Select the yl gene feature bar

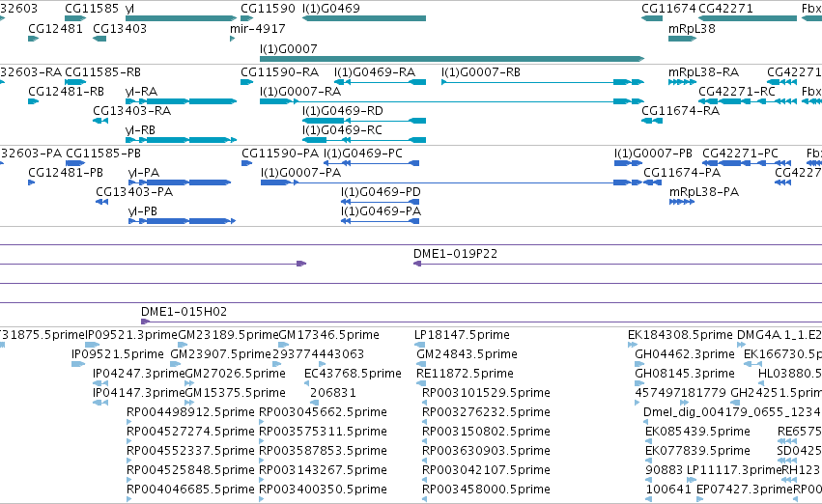click(181, 18)
